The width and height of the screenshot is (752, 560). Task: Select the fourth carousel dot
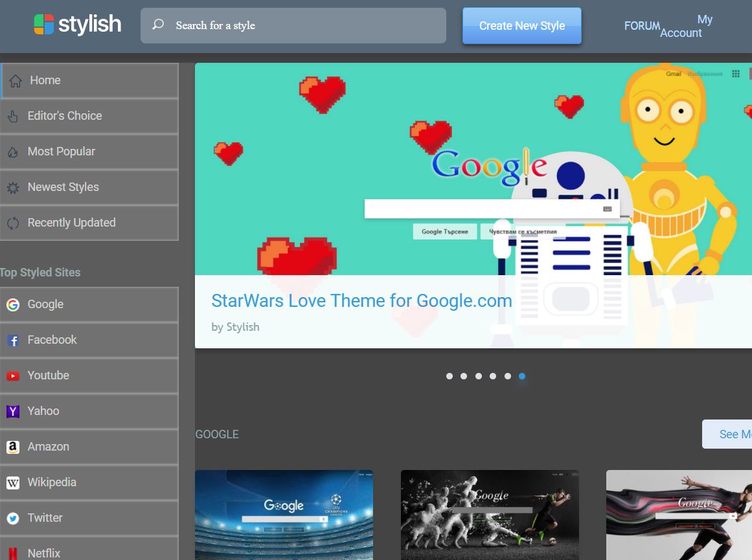click(493, 376)
